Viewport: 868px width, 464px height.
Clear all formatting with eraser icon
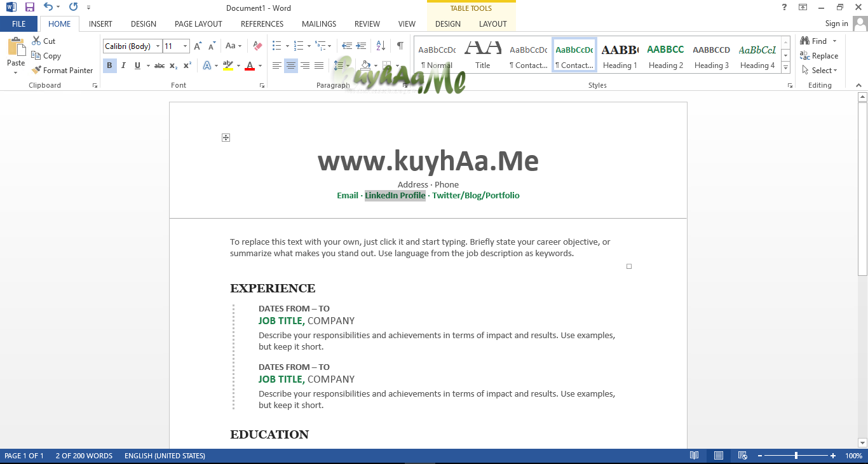click(257, 46)
